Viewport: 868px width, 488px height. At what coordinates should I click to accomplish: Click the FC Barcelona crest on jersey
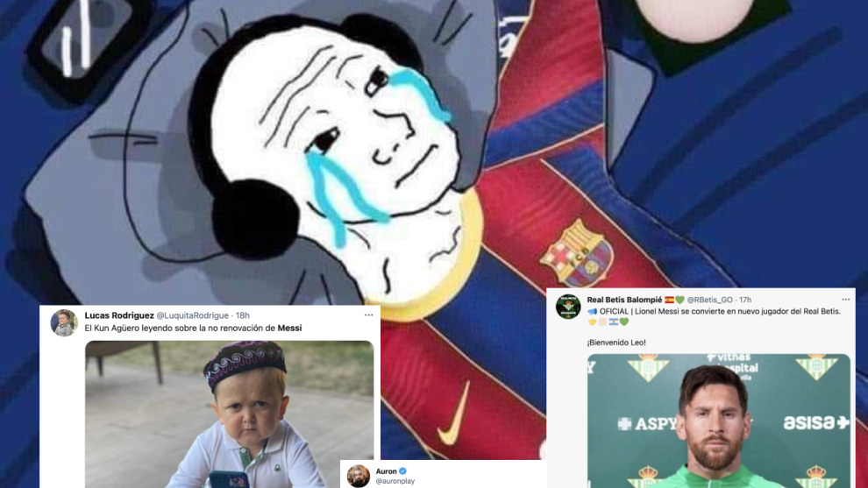[578, 253]
